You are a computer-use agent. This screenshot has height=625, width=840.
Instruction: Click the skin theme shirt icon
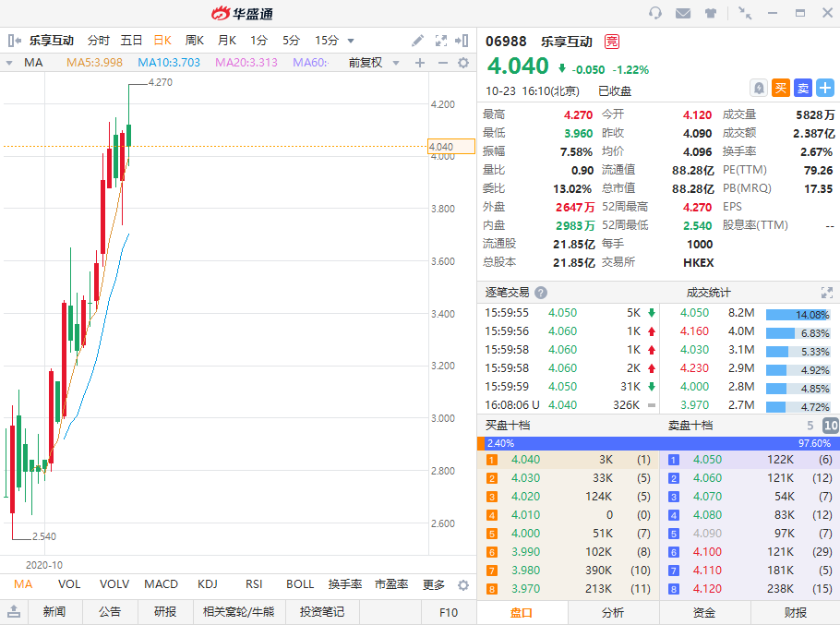[711, 13]
